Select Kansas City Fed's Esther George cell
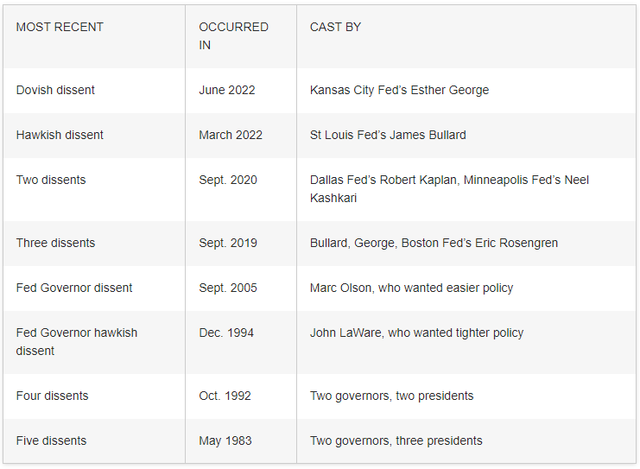Image resolution: width=640 pixels, height=469 pixels. click(x=399, y=90)
